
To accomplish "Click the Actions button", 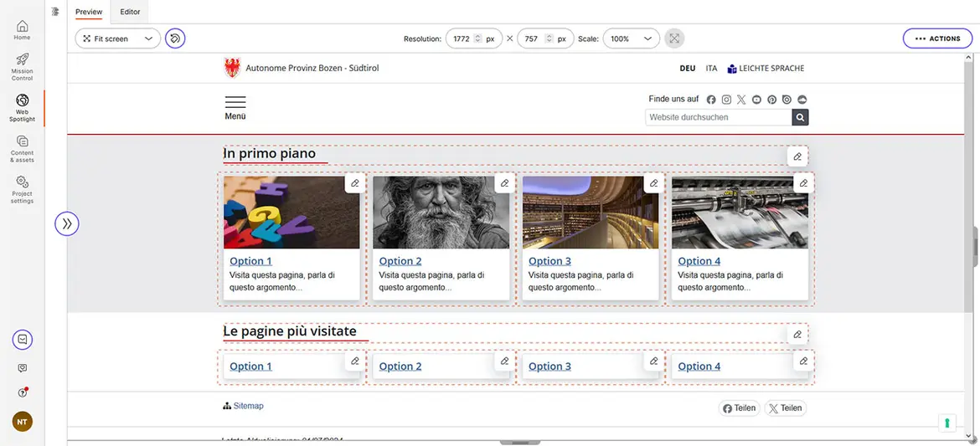I will coord(937,38).
